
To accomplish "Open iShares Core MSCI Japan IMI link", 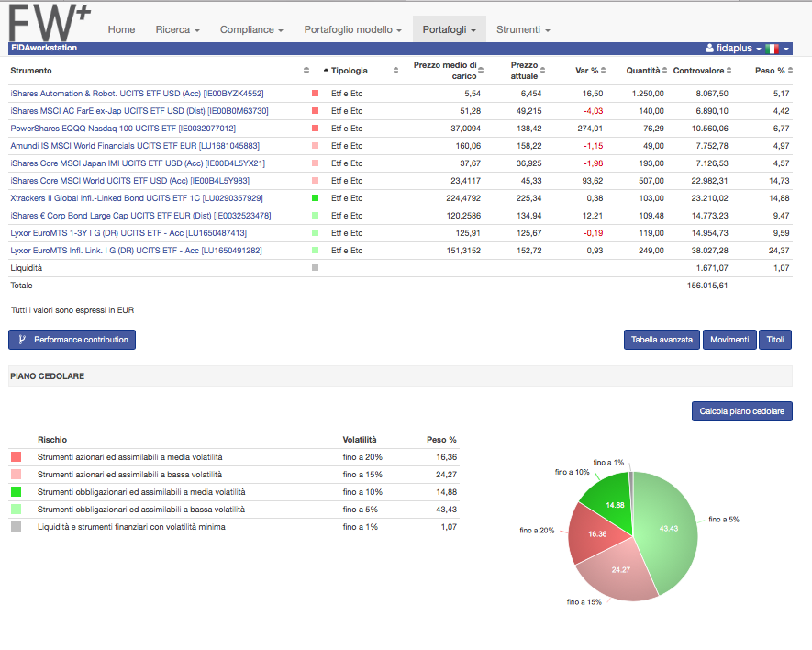I will [138, 163].
